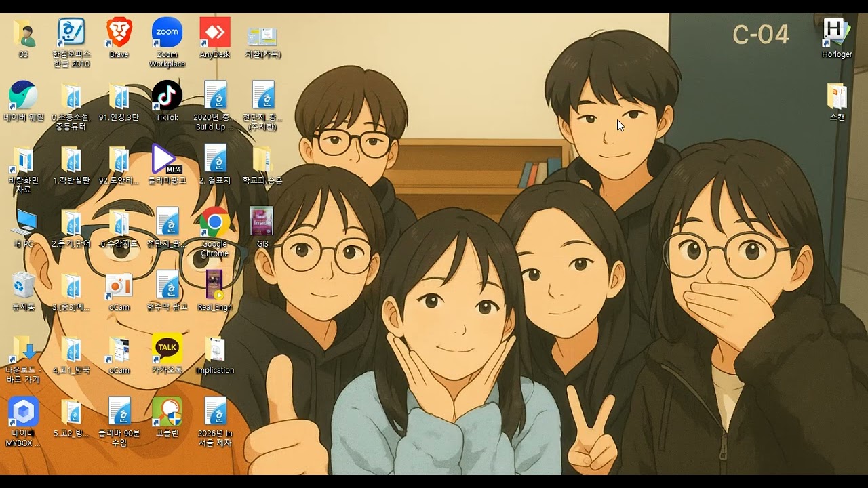Open the GI3 file
The width and height of the screenshot is (868, 488).
point(262,228)
